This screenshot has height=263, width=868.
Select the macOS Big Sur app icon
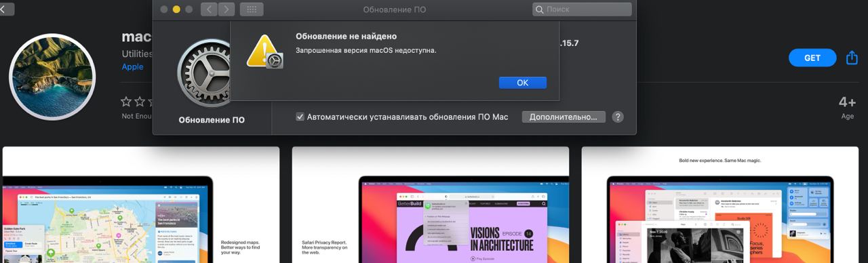pos(52,77)
